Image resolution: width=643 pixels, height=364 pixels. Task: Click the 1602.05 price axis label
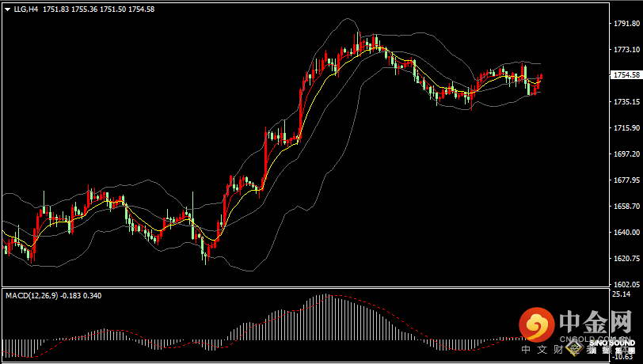coord(626,284)
